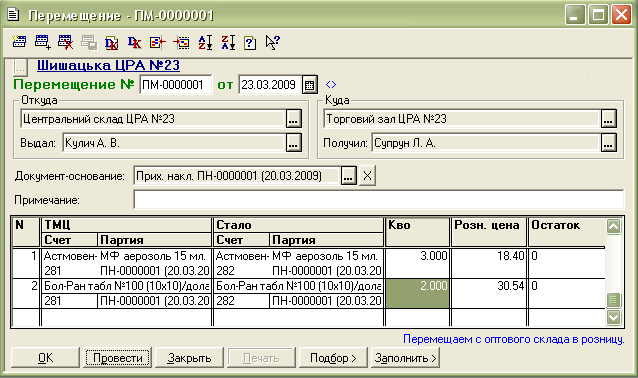
Task: Sort table rows ascending A-Z
Action: point(205,42)
